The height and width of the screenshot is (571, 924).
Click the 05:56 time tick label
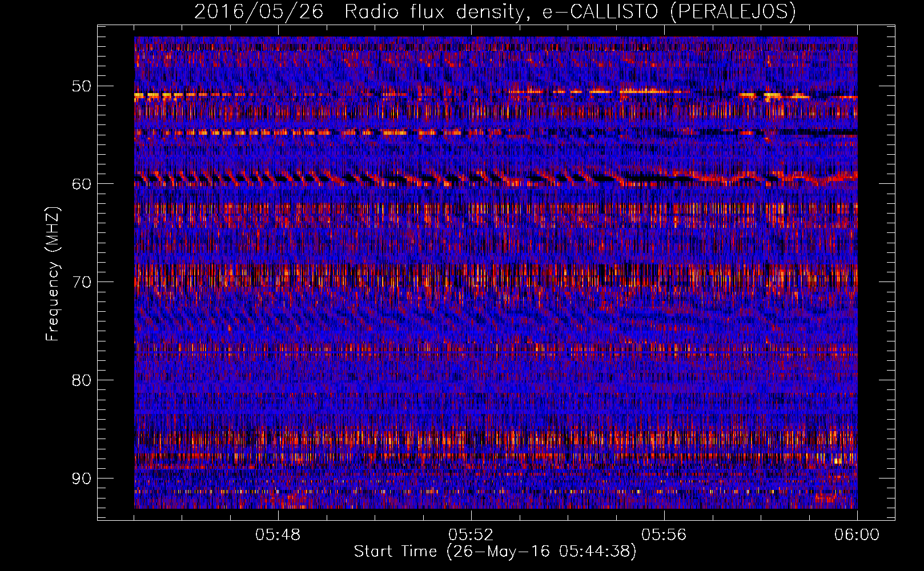[x=664, y=535]
